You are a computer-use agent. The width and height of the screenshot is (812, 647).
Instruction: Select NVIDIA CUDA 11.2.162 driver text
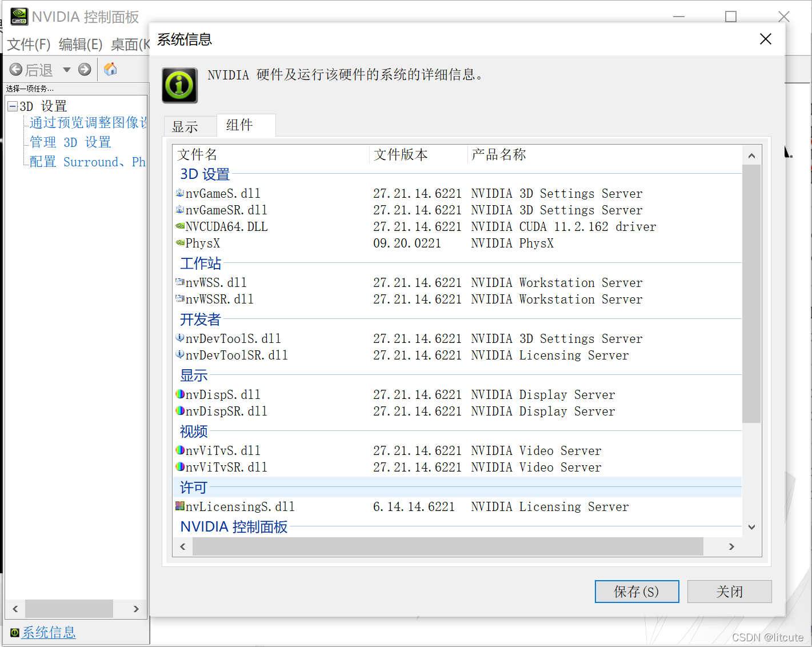coord(563,227)
